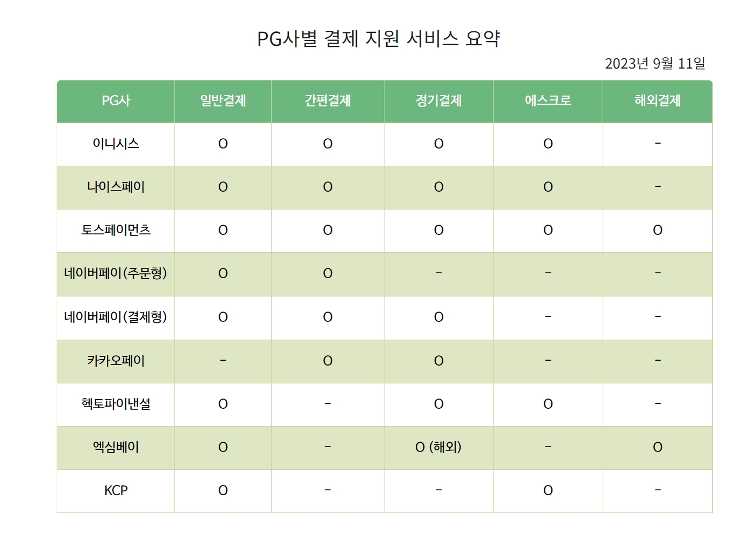Viewport: 756px width, 540px height.
Task: Click KCP's '-' under 정기결제
Action: tap(438, 490)
